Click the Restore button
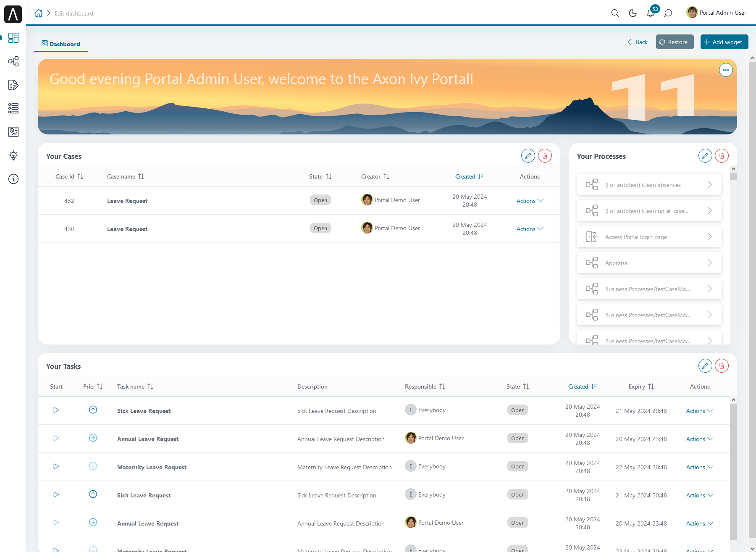The height and width of the screenshot is (552, 756). [675, 42]
